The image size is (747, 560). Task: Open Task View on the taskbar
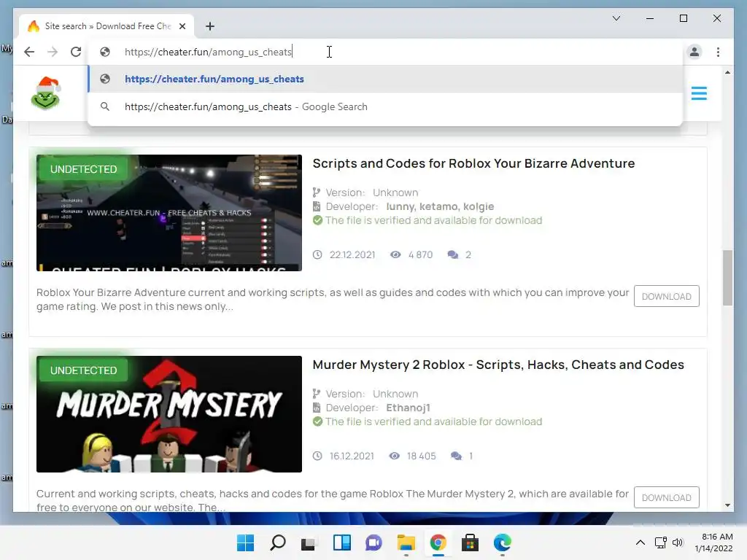309,542
